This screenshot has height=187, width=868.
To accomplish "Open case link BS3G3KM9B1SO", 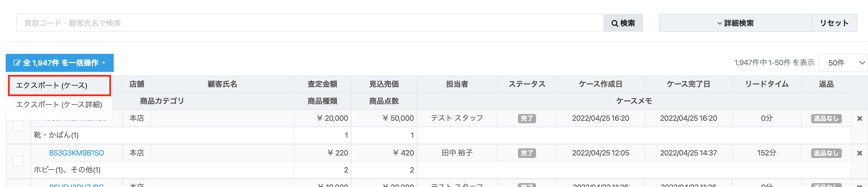I will tap(77, 153).
